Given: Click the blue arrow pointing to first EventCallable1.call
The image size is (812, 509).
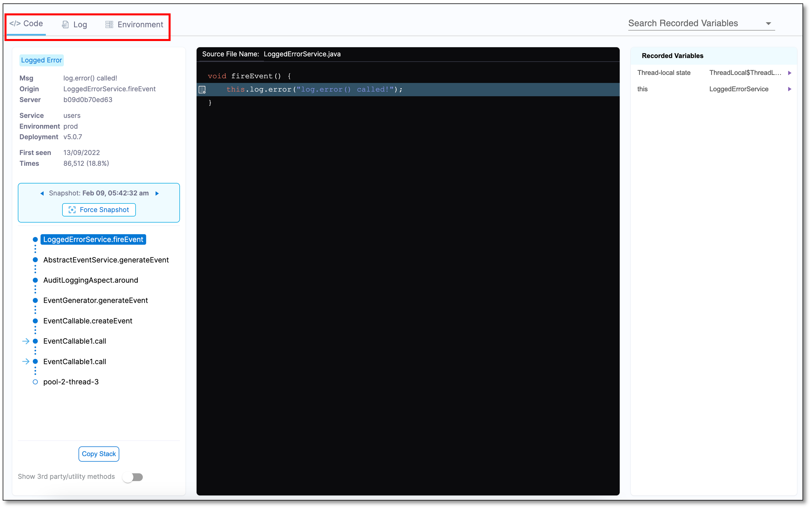Looking at the screenshot, I should tap(26, 341).
